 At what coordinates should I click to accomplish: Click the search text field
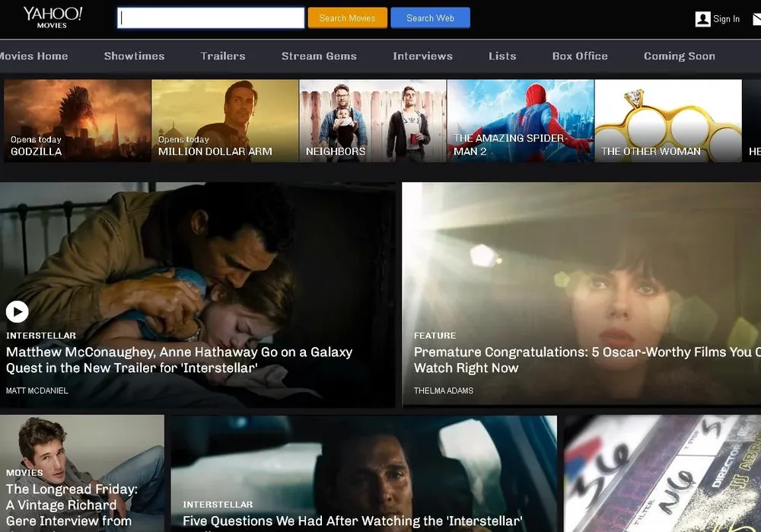pyautogui.click(x=211, y=18)
